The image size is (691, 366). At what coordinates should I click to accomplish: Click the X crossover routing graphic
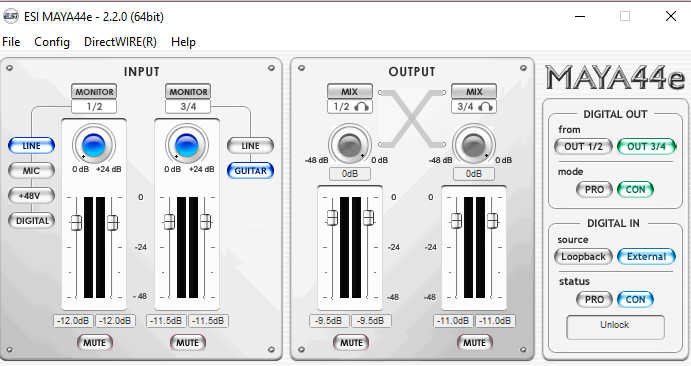click(412, 119)
